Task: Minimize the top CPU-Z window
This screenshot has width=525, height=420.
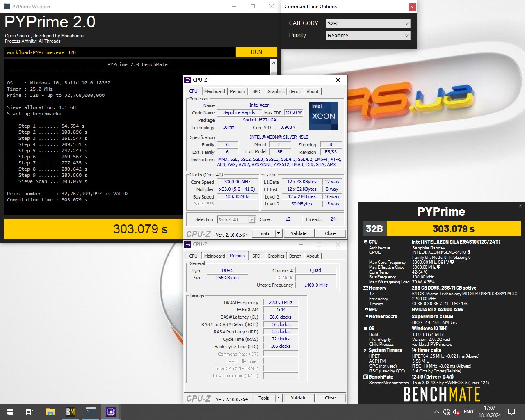Action: (x=300, y=80)
